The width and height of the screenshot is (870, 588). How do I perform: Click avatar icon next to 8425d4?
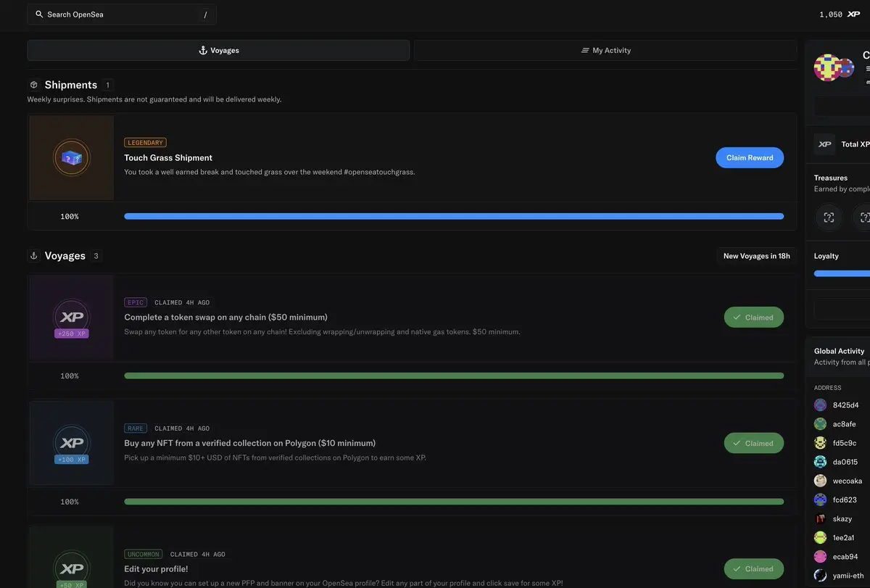(x=820, y=405)
